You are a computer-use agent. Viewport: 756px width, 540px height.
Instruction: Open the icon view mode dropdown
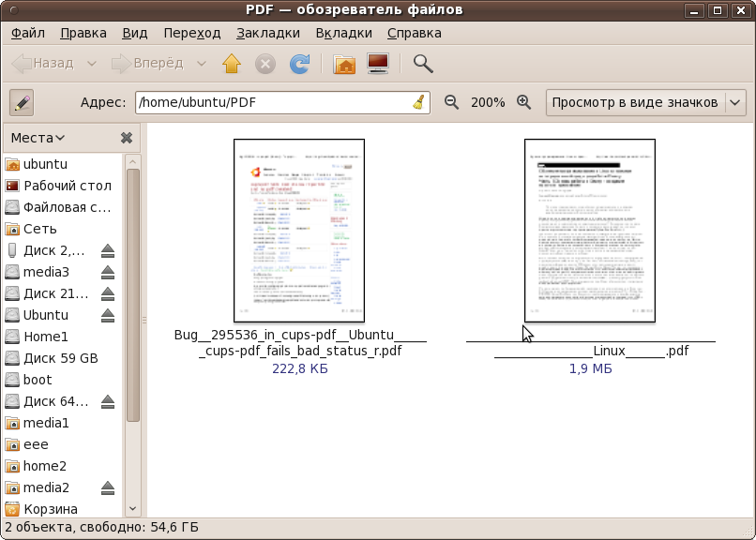[645, 102]
